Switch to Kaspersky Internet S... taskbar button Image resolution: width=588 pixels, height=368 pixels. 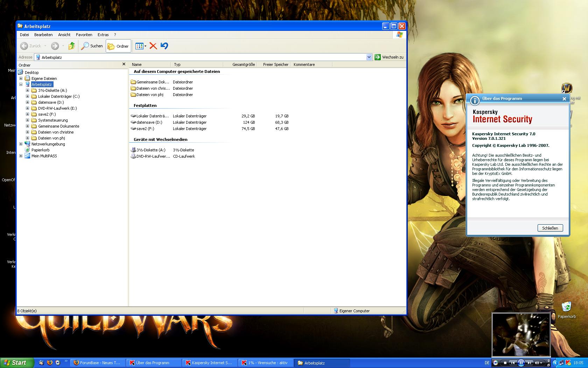[x=209, y=363]
